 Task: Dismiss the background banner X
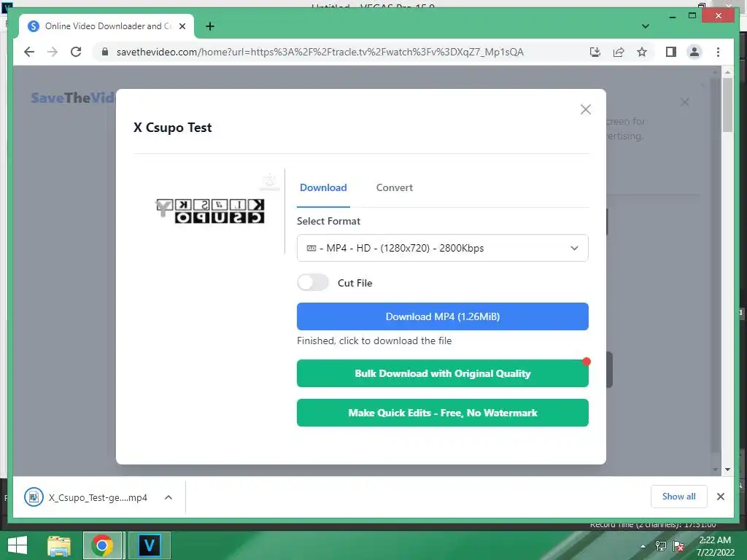[684, 102]
